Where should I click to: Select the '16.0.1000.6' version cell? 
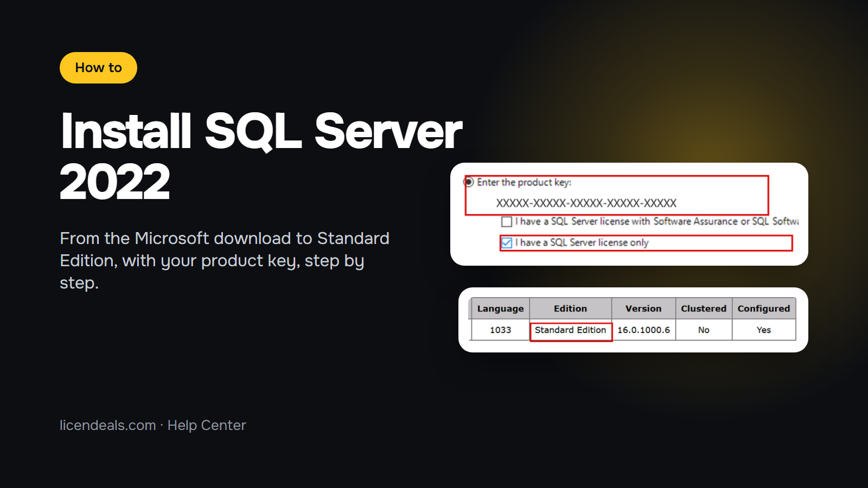tap(643, 330)
